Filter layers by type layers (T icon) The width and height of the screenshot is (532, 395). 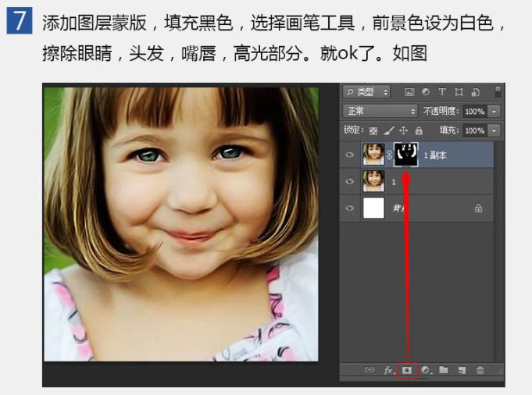(x=442, y=92)
